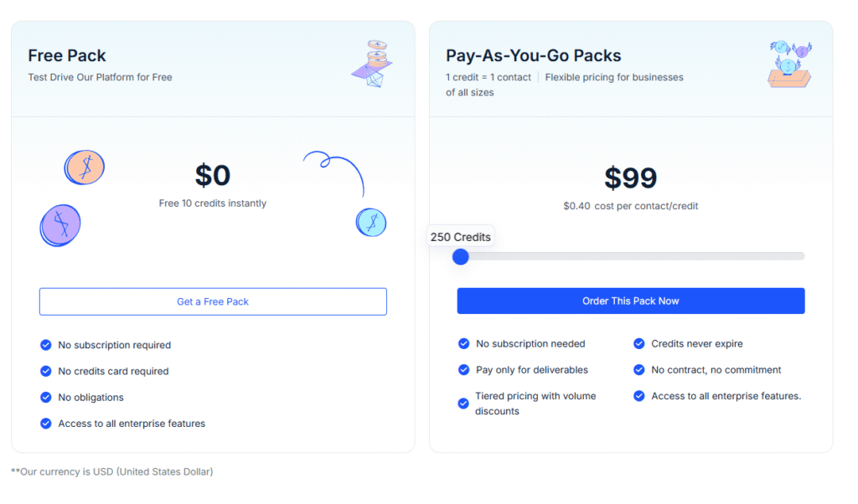Click the checkmark beside 'No obligations'
This screenshot has height=504, width=858.
pyautogui.click(x=46, y=397)
